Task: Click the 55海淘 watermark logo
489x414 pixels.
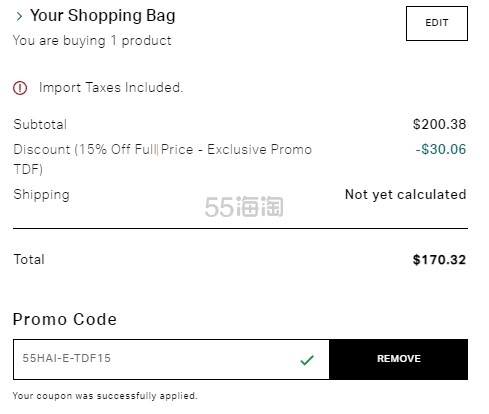Action: 244,207
